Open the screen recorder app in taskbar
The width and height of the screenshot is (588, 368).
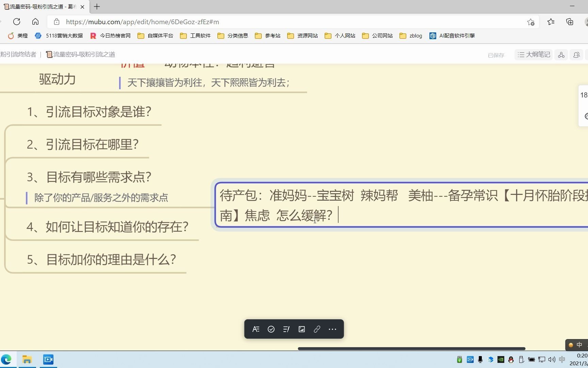[48, 359]
